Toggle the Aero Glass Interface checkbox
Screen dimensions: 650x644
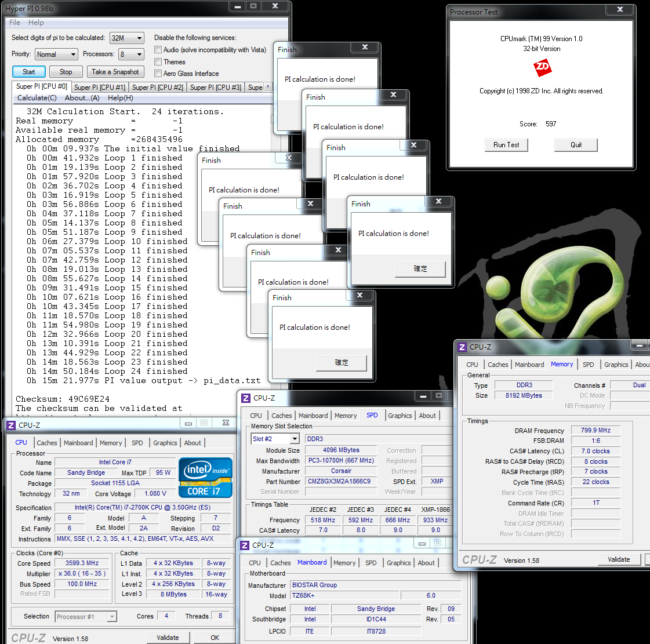(158, 74)
